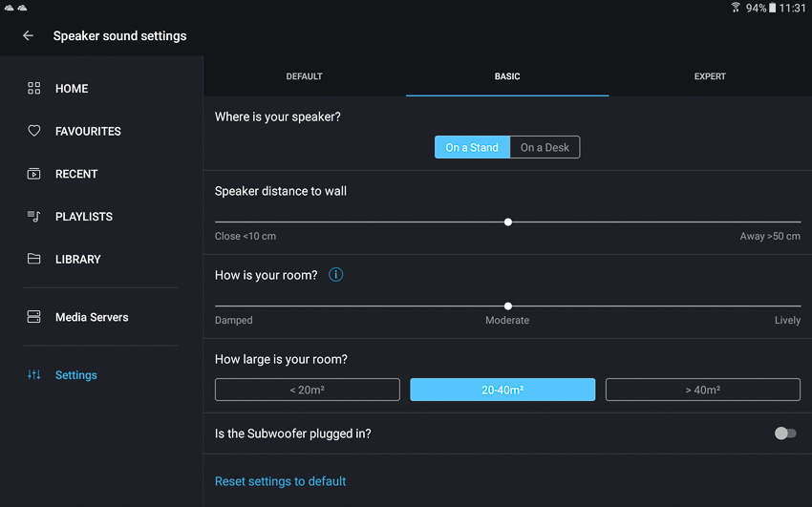Viewport: 812px width, 507px height.
Task: Click the Recent play icon
Action: coord(33,174)
